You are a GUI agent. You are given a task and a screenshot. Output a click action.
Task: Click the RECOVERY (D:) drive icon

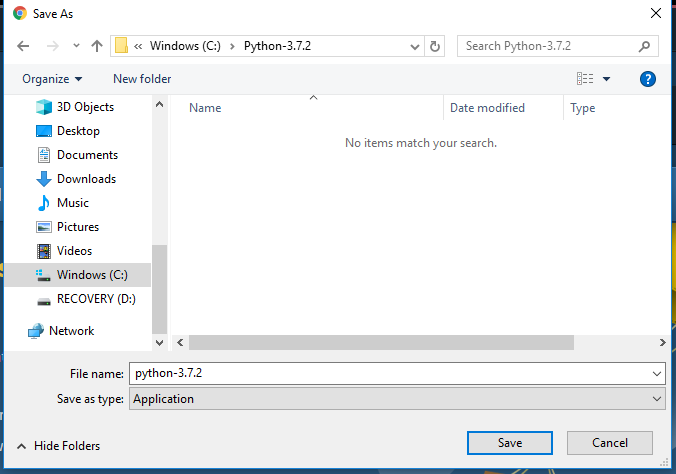click(44, 301)
